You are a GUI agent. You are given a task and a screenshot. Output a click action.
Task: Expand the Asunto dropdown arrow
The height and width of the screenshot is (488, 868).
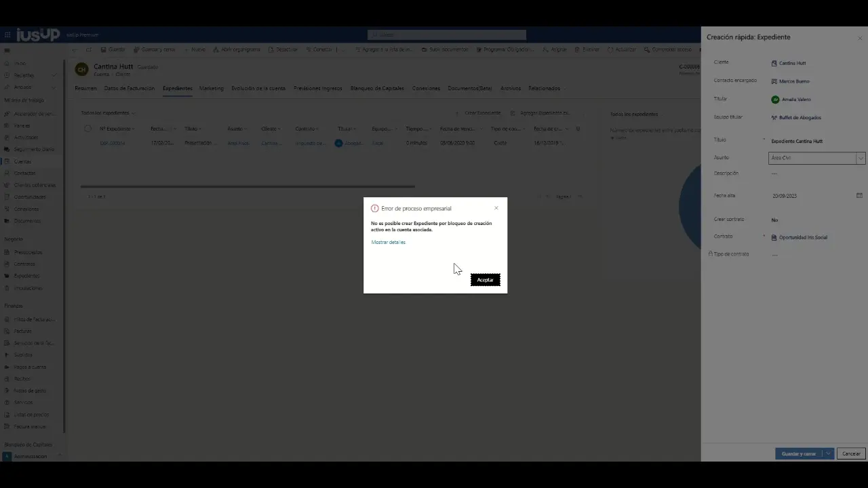coord(861,158)
